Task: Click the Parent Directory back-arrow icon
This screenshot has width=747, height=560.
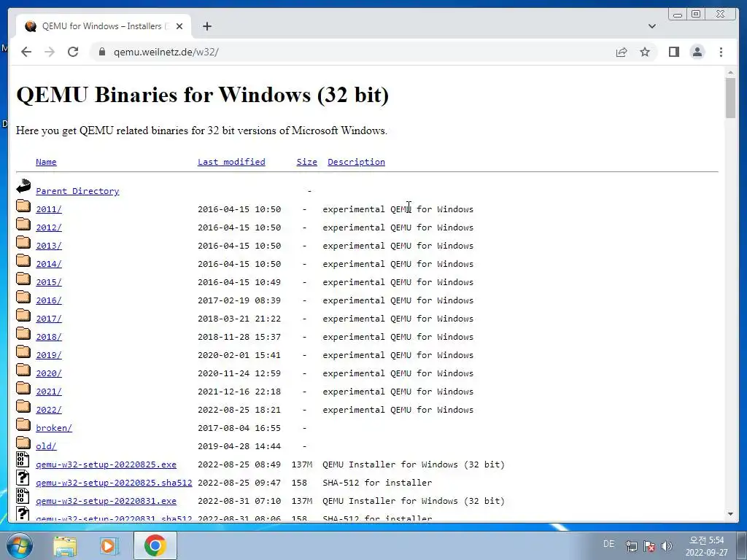Action: (23, 187)
